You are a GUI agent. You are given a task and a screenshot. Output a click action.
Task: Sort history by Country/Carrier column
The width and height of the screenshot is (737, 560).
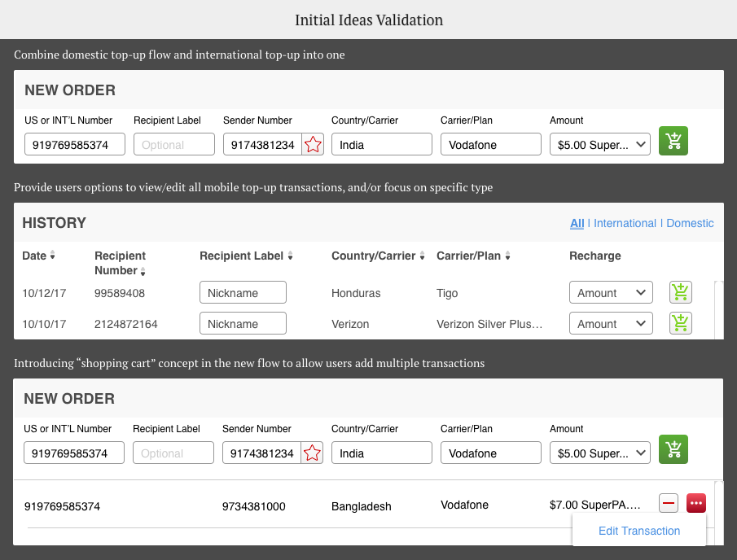point(422,256)
